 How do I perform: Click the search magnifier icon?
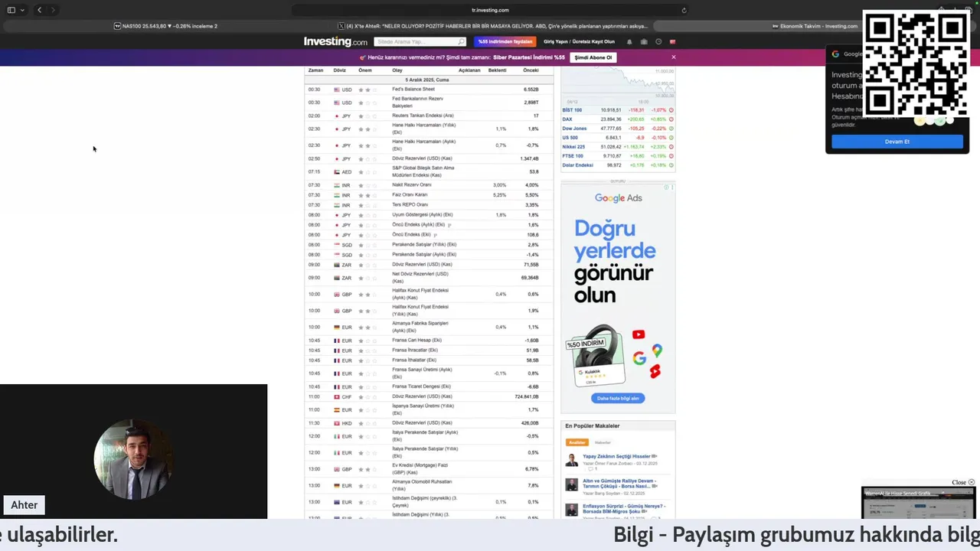461,41
